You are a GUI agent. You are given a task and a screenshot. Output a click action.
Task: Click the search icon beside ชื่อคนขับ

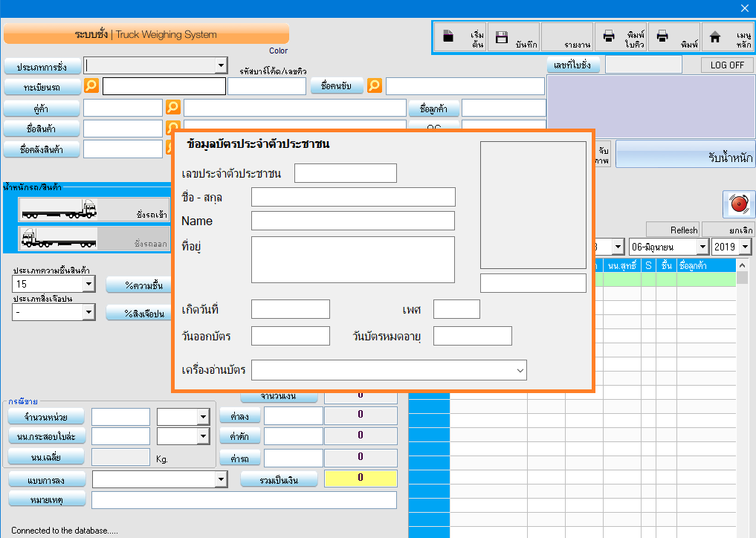tap(375, 86)
